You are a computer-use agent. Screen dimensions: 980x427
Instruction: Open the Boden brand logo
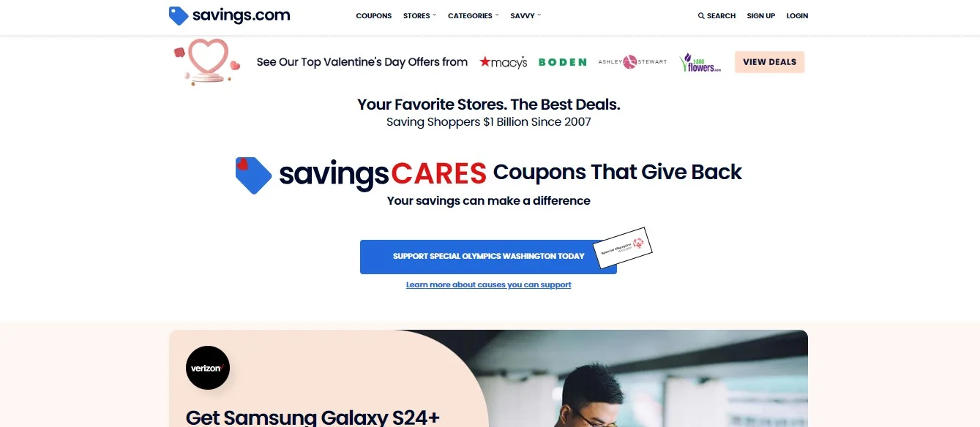tap(563, 62)
